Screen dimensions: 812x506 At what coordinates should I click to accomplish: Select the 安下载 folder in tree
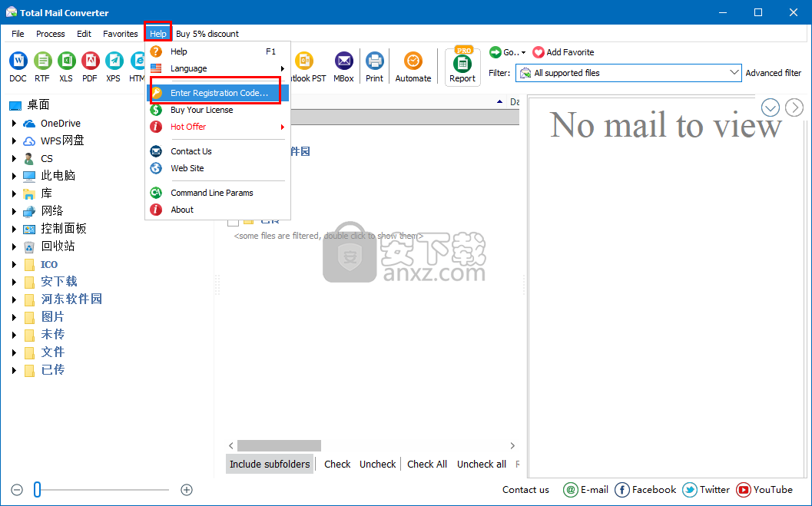[58, 282]
